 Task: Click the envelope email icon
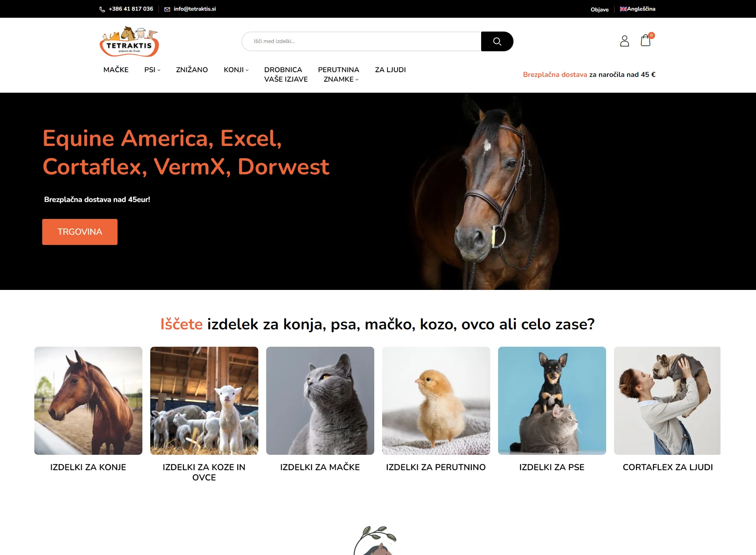point(167,9)
